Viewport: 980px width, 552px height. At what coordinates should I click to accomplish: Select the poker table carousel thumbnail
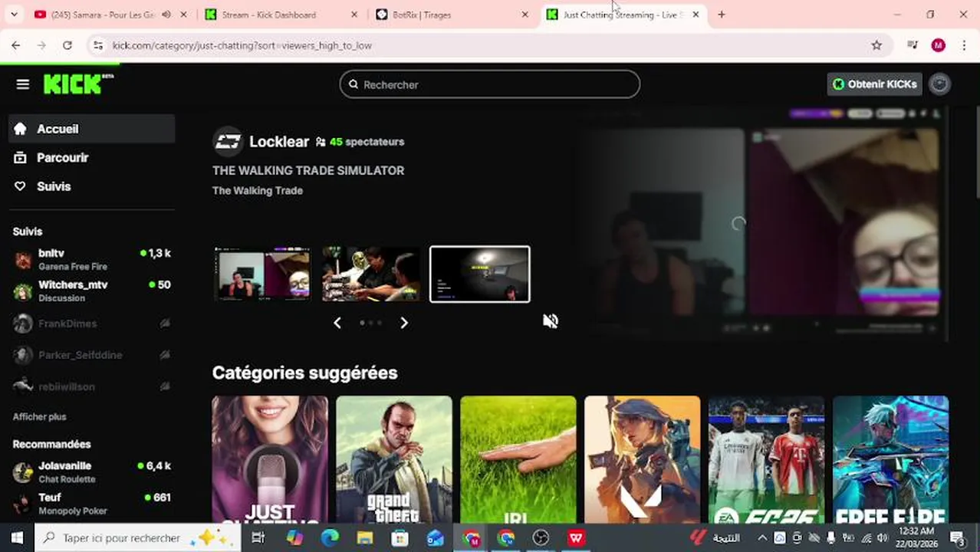pyautogui.click(x=371, y=274)
